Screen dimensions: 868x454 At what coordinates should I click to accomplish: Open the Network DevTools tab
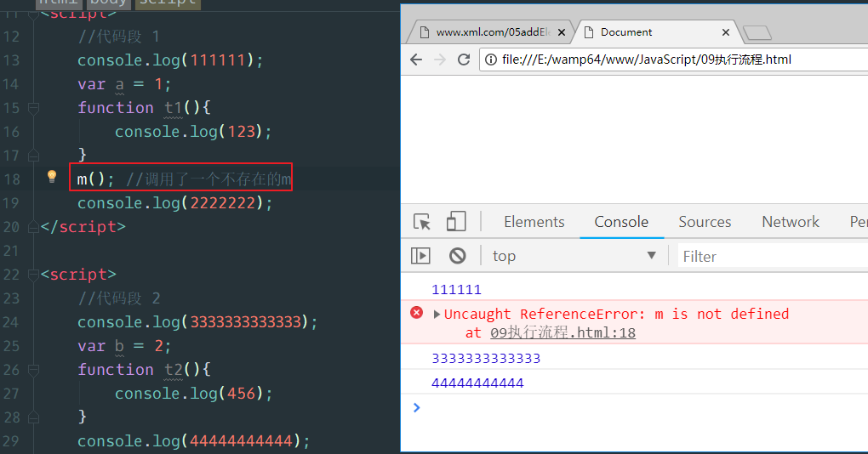[x=791, y=222]
